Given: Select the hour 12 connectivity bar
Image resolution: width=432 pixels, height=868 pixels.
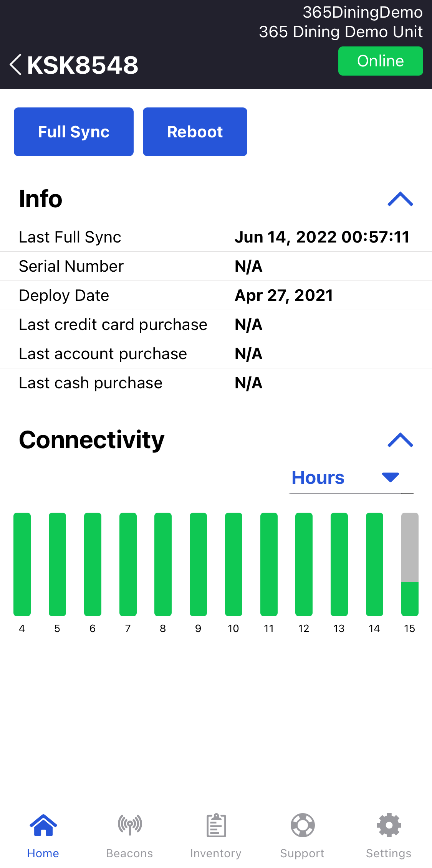Looking at the screenshot, I should pyautogui.click(x=304, y=564).
